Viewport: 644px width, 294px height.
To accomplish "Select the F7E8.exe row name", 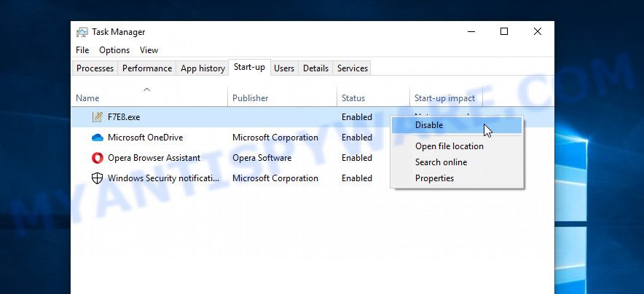I will coord(124,117).
